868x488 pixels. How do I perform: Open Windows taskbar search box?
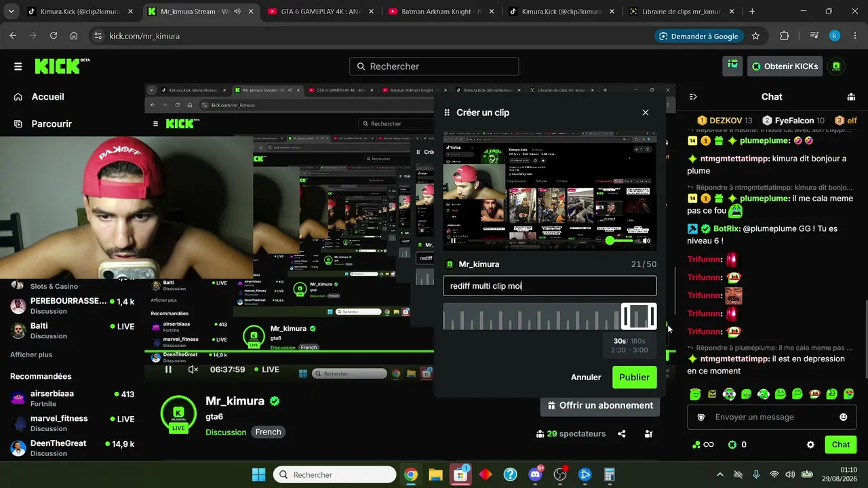tap(334, 474)
